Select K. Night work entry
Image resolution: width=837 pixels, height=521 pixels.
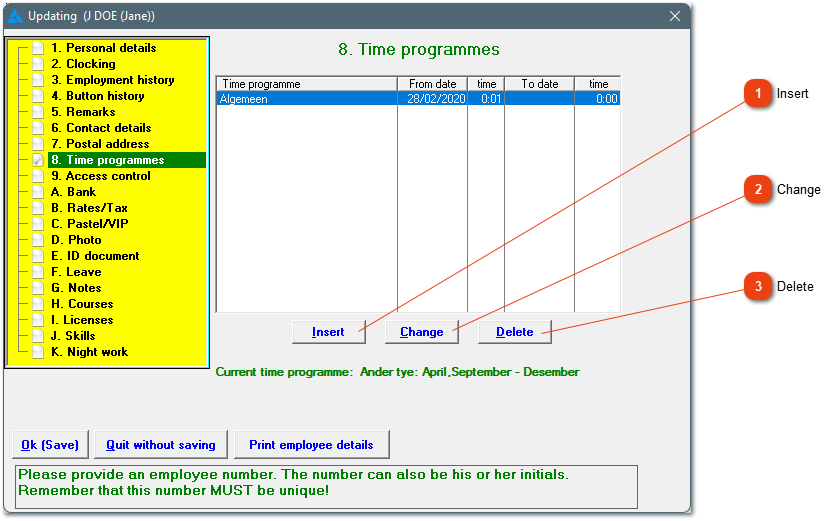[x=90, y=352]
